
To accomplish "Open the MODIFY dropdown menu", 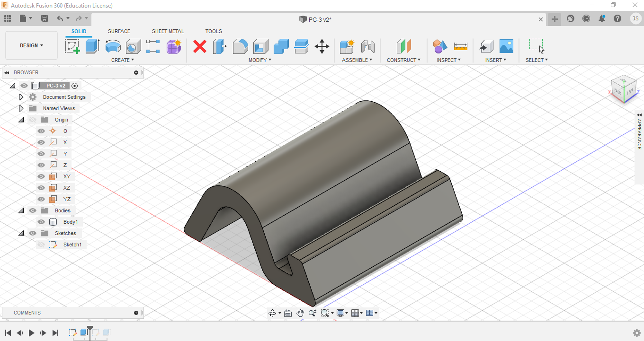I will coord(260,60).
